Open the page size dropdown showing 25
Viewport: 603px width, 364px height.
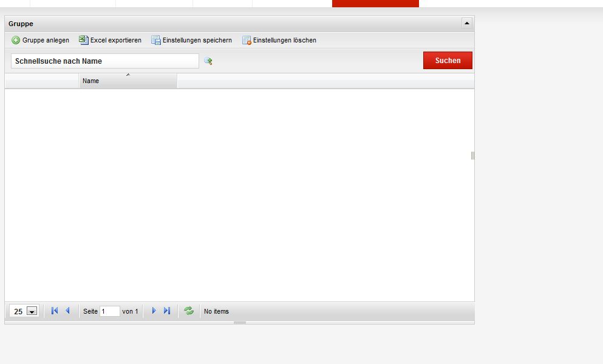pos(32,311)
